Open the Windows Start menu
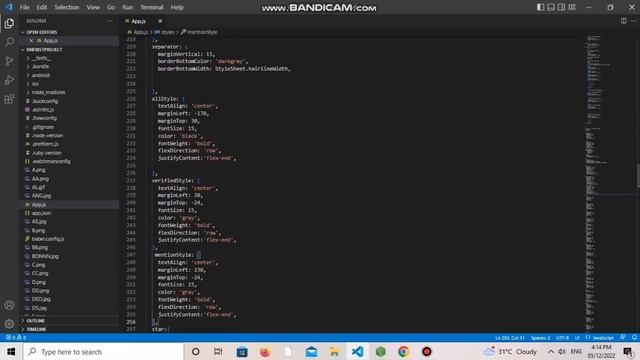The image size is (640, 360). tap(11, 351)
